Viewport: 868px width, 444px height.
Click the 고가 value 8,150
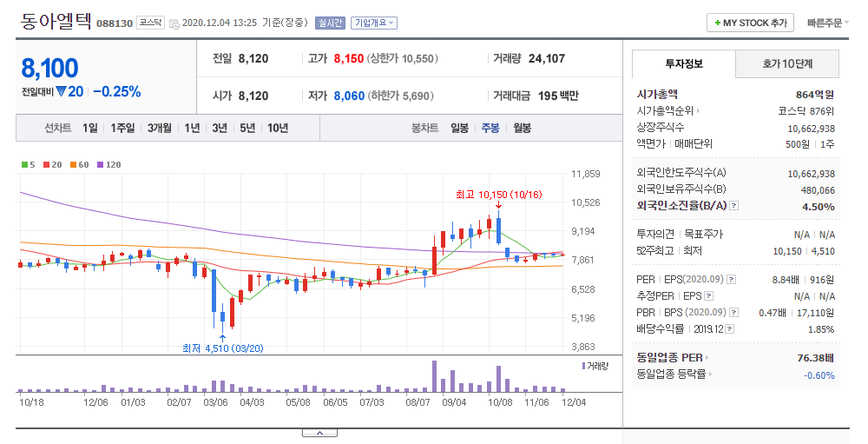point(349,58)
